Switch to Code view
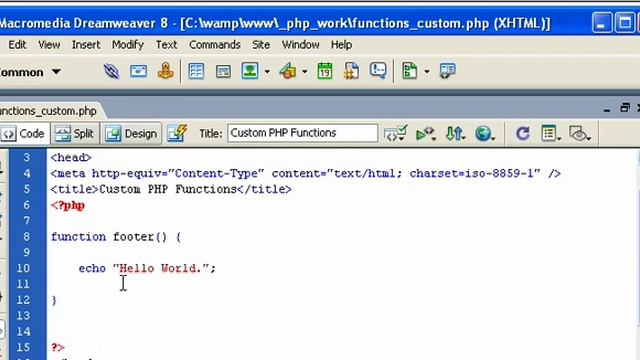The width and height of the screenshot is (640, 360). point(23,133)
